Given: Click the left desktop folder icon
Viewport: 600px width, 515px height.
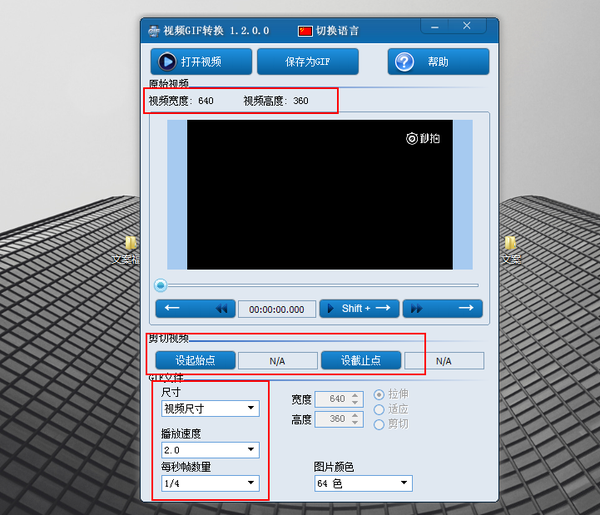Looking at the screenshot, I should point(130,243).
